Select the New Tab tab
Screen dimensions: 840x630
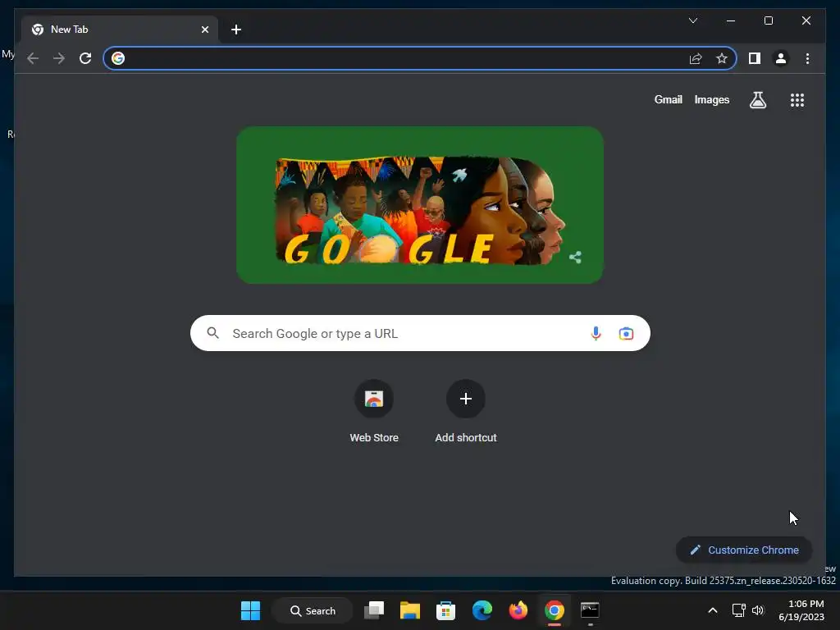[x=120, y=30]
